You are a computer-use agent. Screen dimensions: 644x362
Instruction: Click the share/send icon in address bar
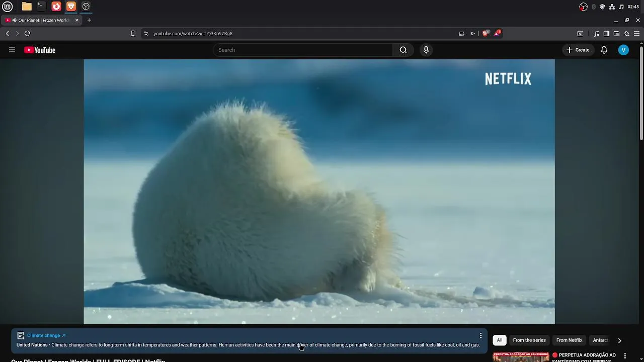[472, 34]
